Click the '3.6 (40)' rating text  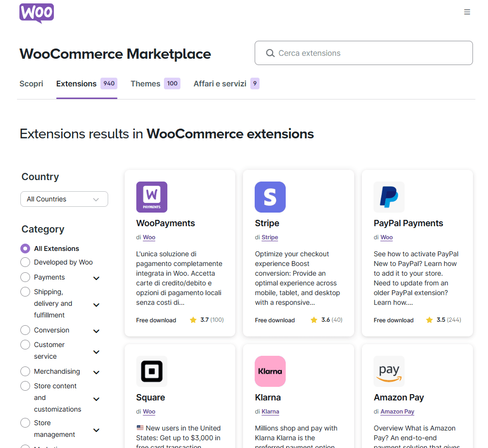coord(332,320)
